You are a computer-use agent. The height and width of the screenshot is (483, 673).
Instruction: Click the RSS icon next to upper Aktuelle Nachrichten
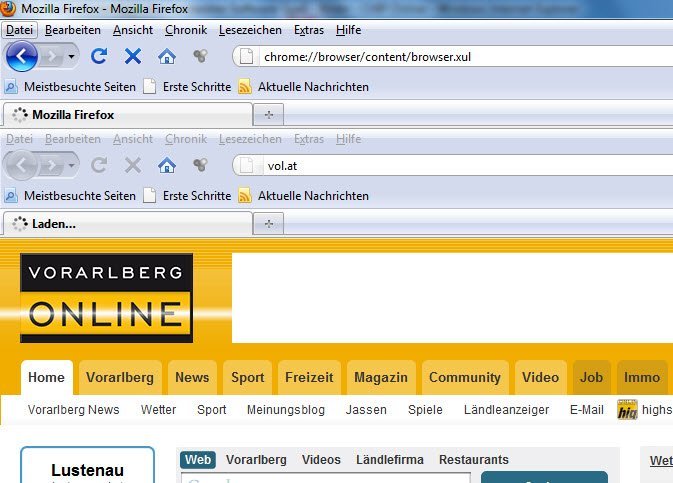(x=244, y=86)
